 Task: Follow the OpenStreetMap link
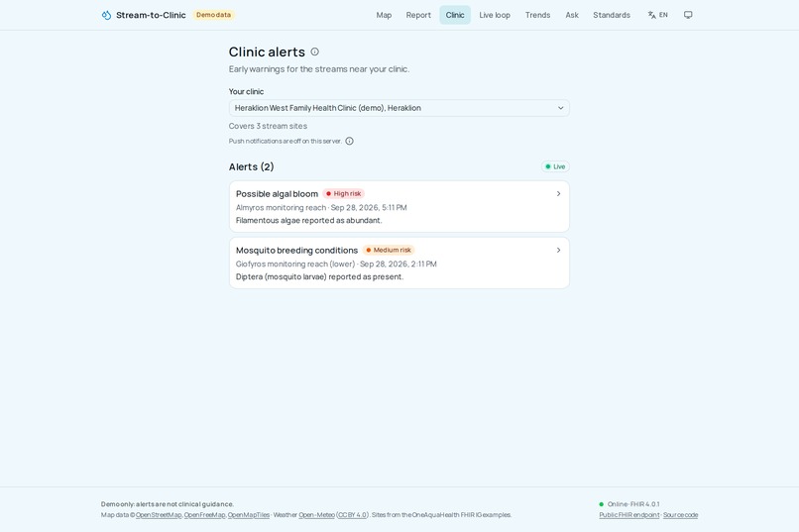(159, 515)
